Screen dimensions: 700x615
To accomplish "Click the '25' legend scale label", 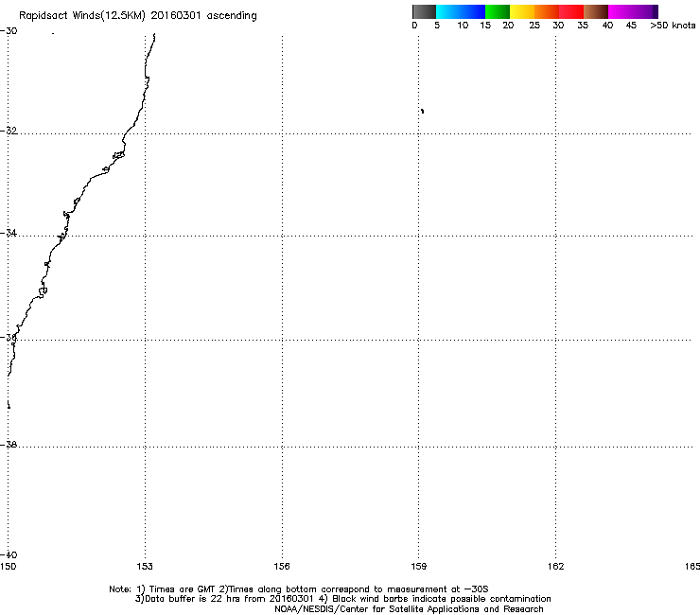I will tap(534, 25).
